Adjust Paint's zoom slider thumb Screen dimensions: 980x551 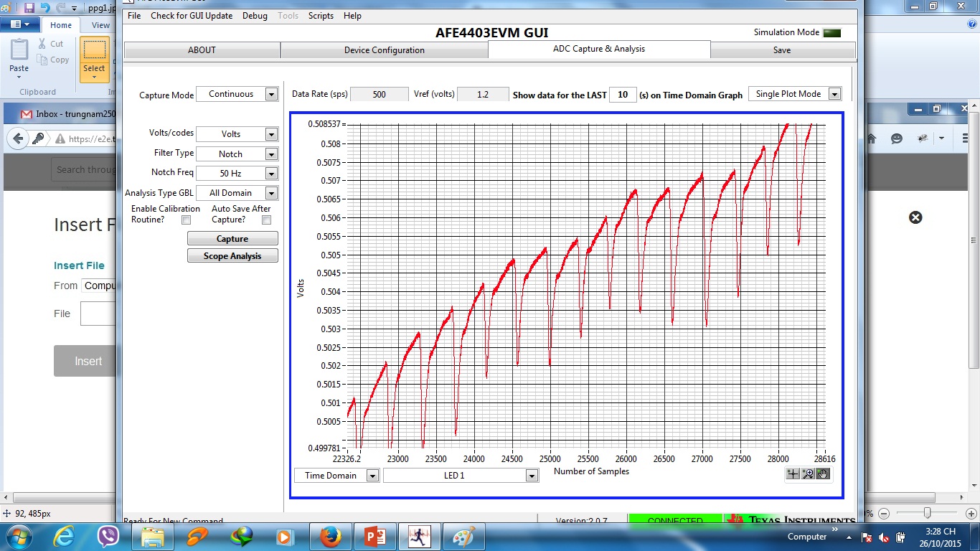[928, 512]
